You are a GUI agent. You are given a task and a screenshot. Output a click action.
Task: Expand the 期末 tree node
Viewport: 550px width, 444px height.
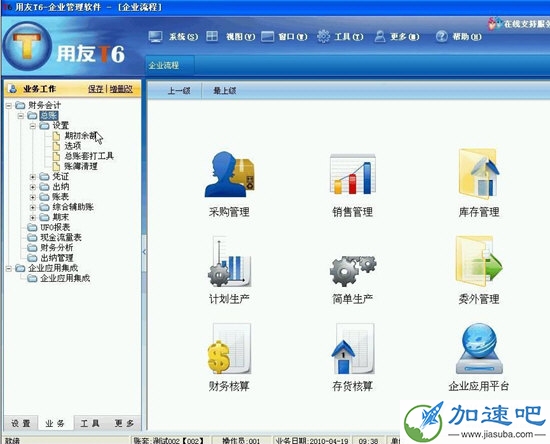click(x=33, y=217)
